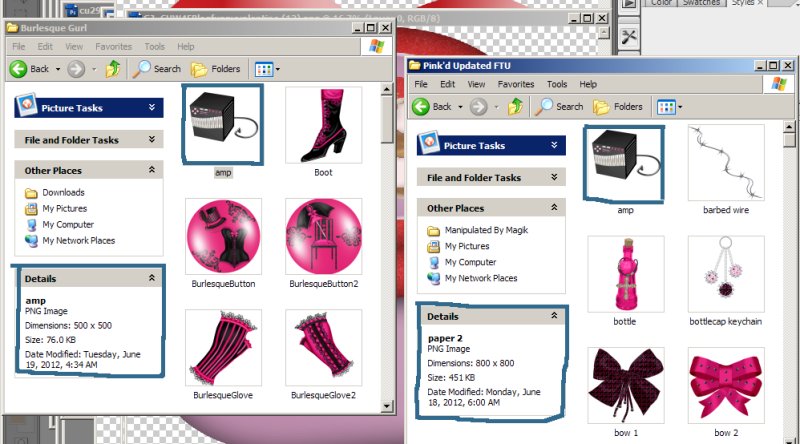Open Edit menu in Burlesque Gurl window

45,46
